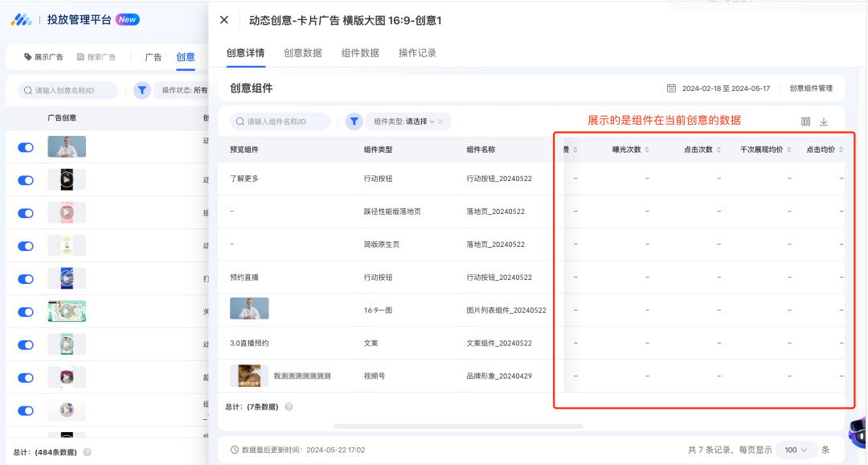Click the calendar icon beside the date range
The image size is (868, 465).
(x=671, y=88)
